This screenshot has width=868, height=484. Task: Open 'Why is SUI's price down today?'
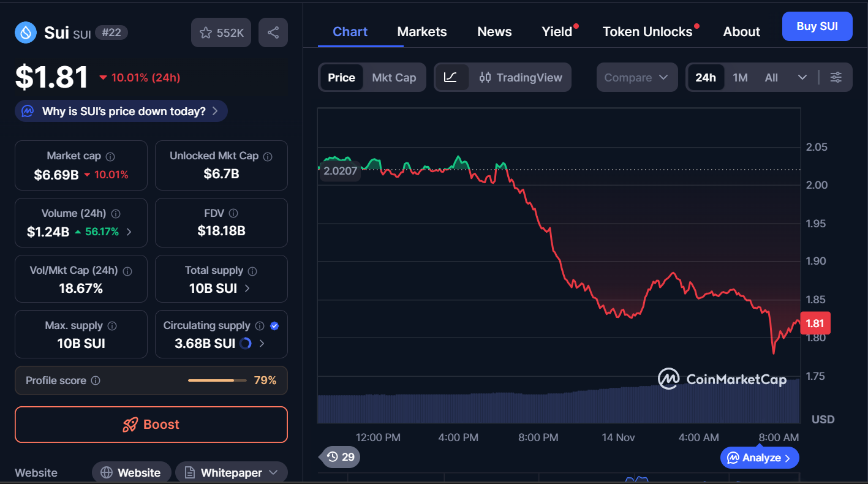(x=121, y=111)
